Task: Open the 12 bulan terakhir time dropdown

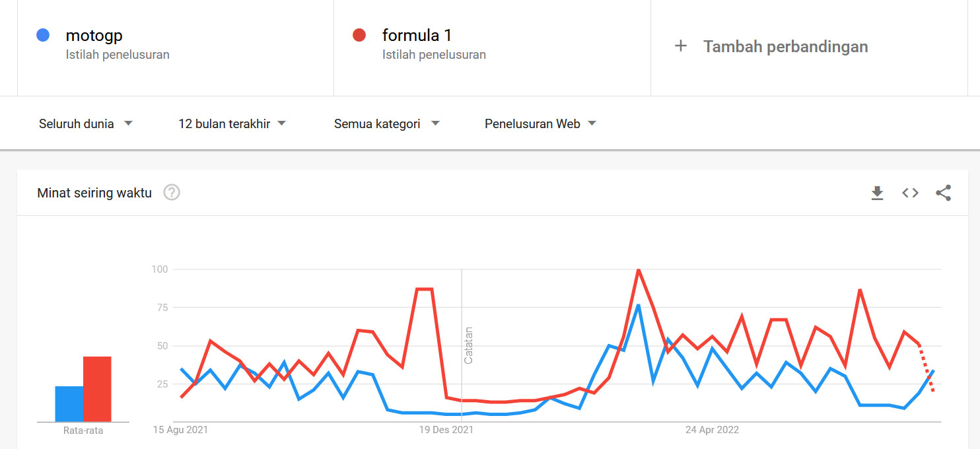Action: click(232, 123)
